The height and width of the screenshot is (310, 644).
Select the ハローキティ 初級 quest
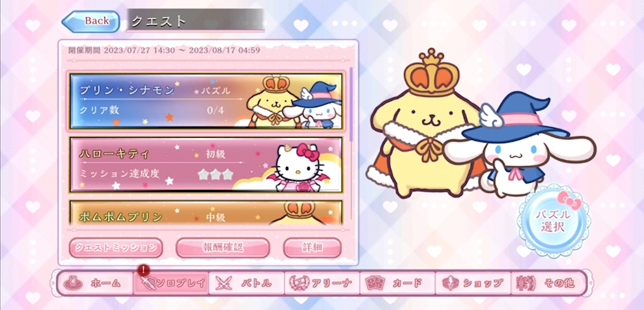click(205, 165)
